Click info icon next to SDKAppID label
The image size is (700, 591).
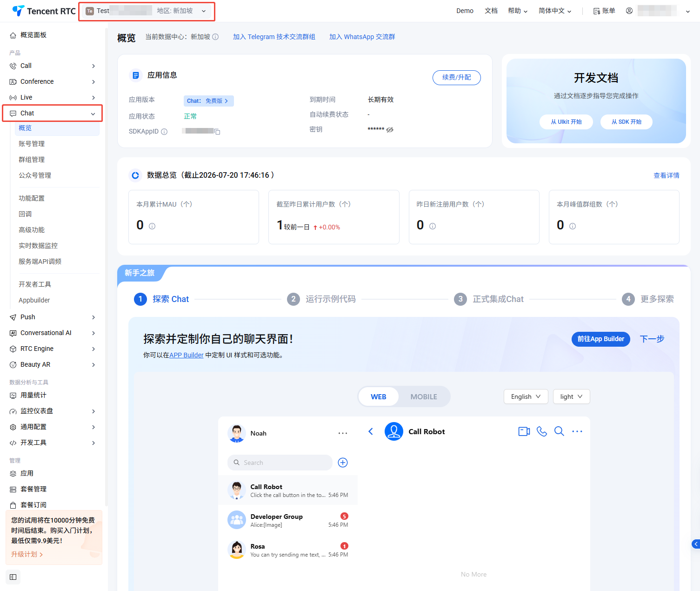pyautogui.click(x=164, y=132)
